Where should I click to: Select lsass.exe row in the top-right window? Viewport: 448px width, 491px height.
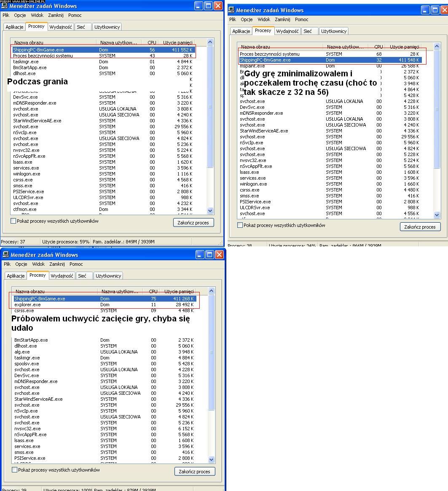[330, 173]
